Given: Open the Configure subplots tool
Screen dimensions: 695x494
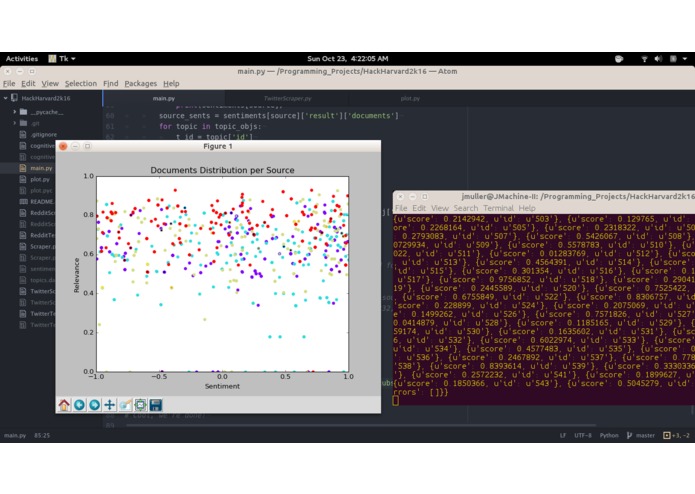Looking at the screenshot, I should click(141, 405).
